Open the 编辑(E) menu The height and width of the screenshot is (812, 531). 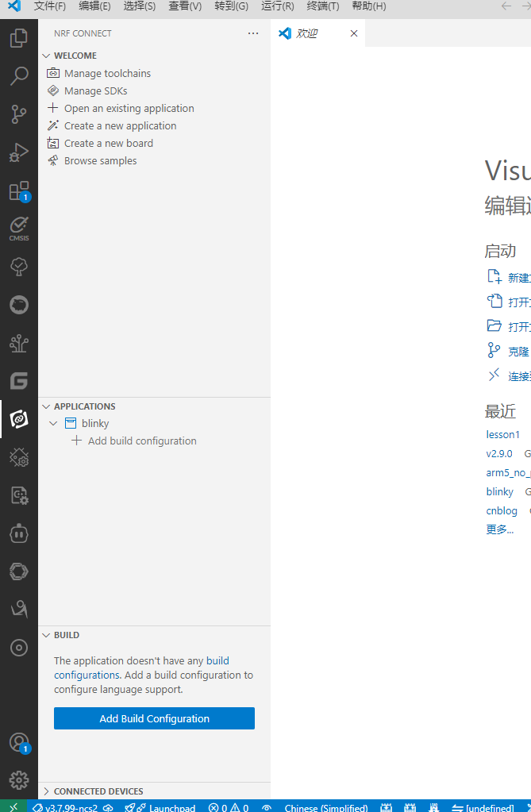point(94,6)
